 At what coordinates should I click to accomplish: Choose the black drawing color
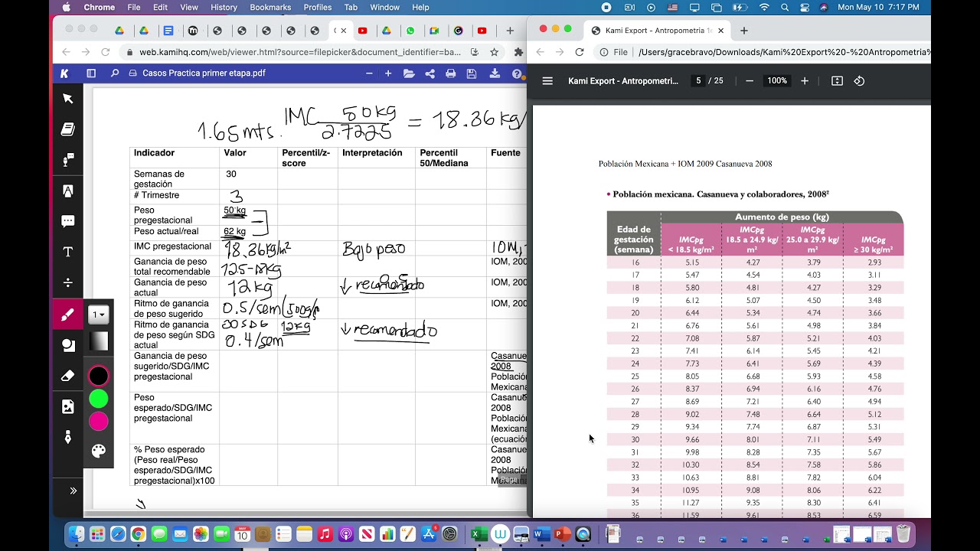(x=99, y=376)
